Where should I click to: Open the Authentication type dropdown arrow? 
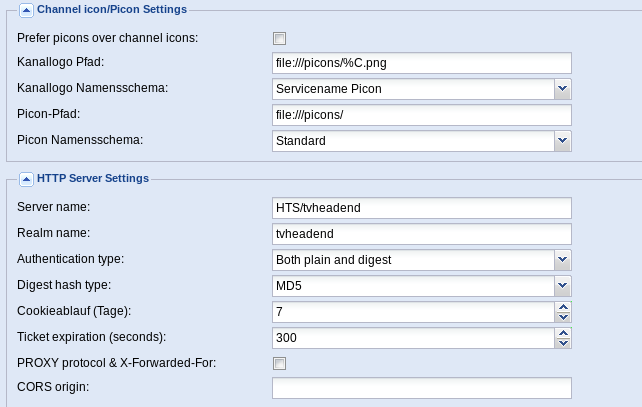pos(563,260)
